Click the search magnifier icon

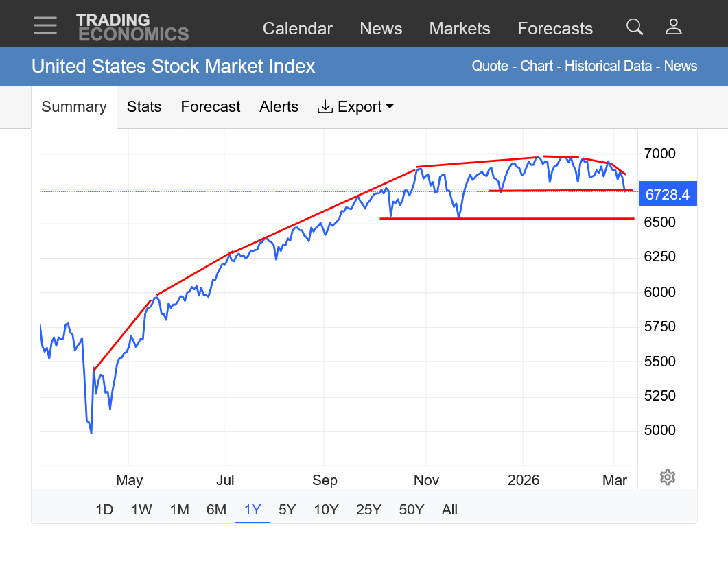pyautogui.click(x=635, y=27)
